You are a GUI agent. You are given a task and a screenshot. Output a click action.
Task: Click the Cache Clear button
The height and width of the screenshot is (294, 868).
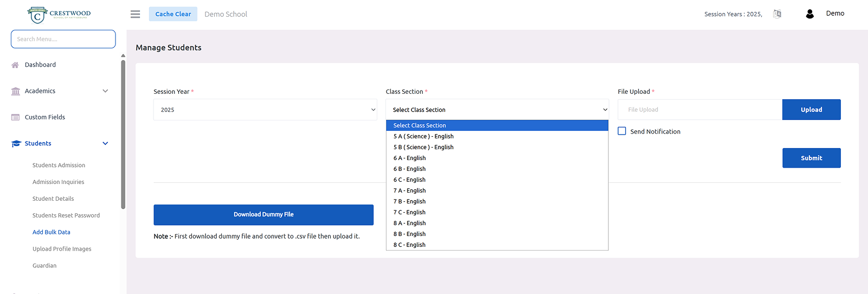[x=173, y=14]
